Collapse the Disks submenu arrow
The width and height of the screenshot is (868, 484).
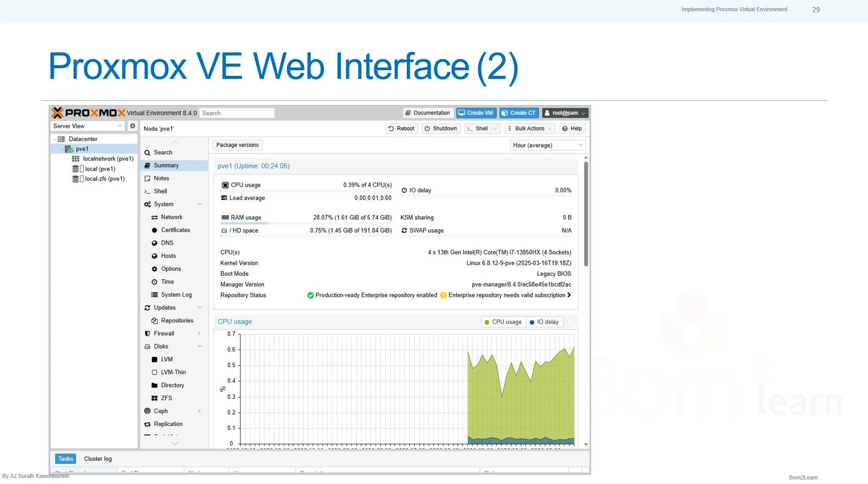tap(200, 347)
